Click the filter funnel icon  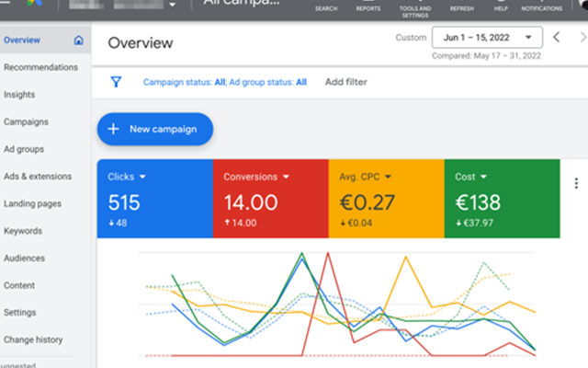117,82
